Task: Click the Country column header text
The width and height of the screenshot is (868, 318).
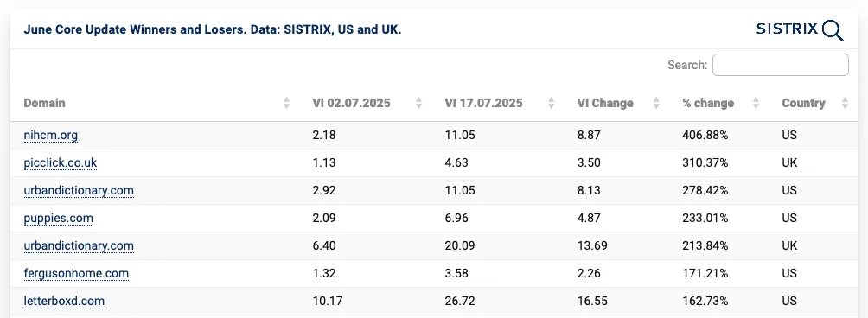Action: (803, 103)
